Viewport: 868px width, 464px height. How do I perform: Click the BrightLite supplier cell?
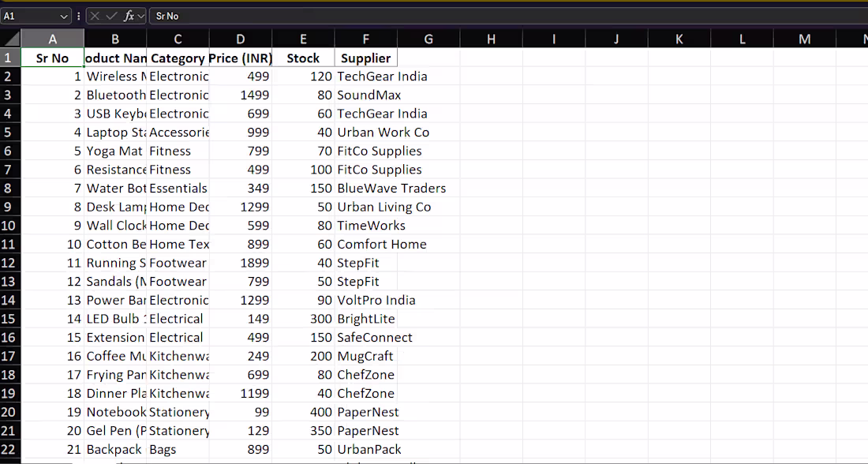[x=366, y=319]
